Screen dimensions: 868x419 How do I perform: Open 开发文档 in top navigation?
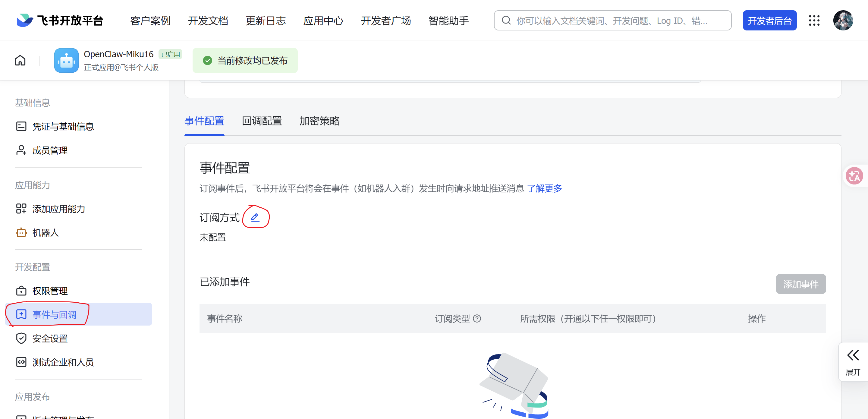tap(208, 21)
